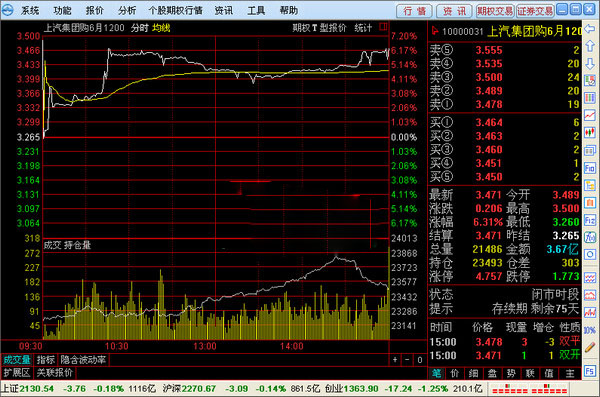Click the plus zoom button below chart
Image resolution: width=600 pixels, height=397 pixels.
click(x=395, y=360)
